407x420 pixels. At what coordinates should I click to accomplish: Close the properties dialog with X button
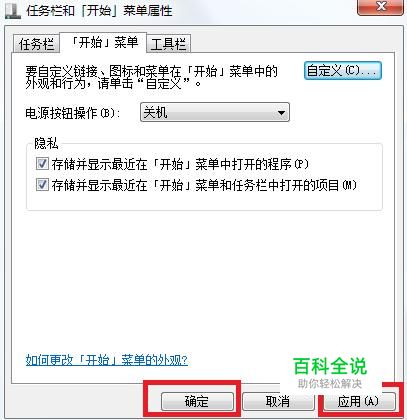click(380, 7)
